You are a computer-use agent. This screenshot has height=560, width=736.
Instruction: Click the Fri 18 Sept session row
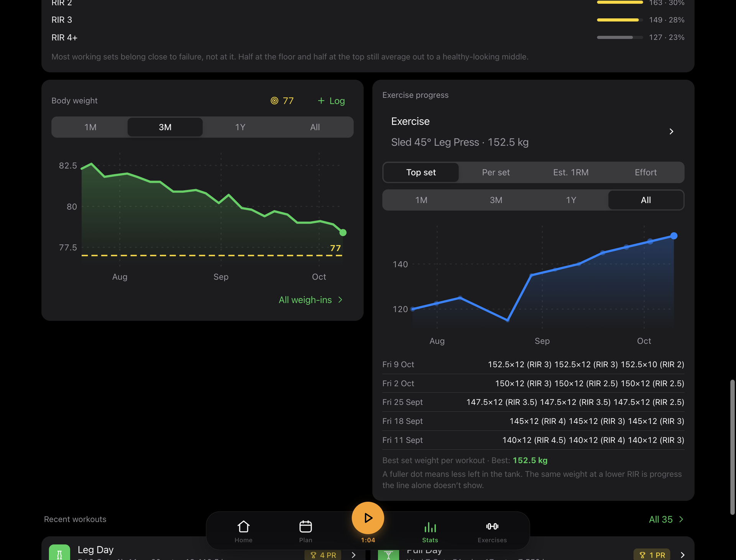click(533, 421)
